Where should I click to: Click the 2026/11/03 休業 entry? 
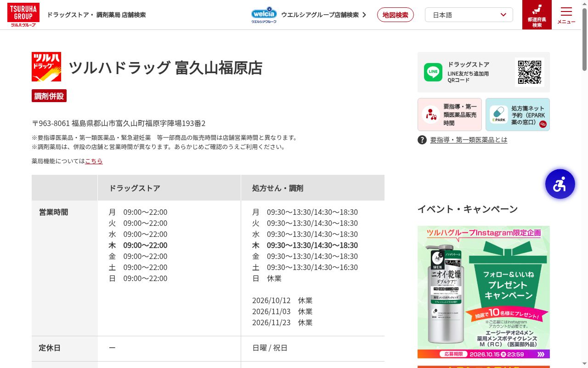[283, 311]
